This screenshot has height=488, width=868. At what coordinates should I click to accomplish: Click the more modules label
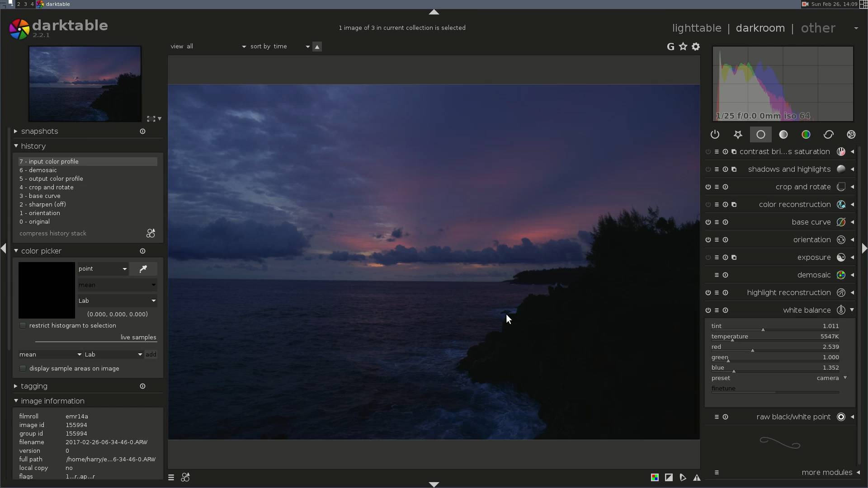coord(826,473)
